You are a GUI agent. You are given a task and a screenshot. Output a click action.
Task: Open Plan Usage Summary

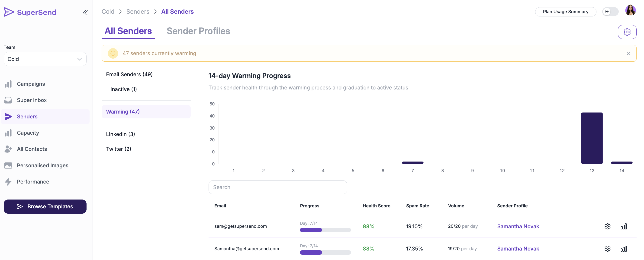pos(565,12)
